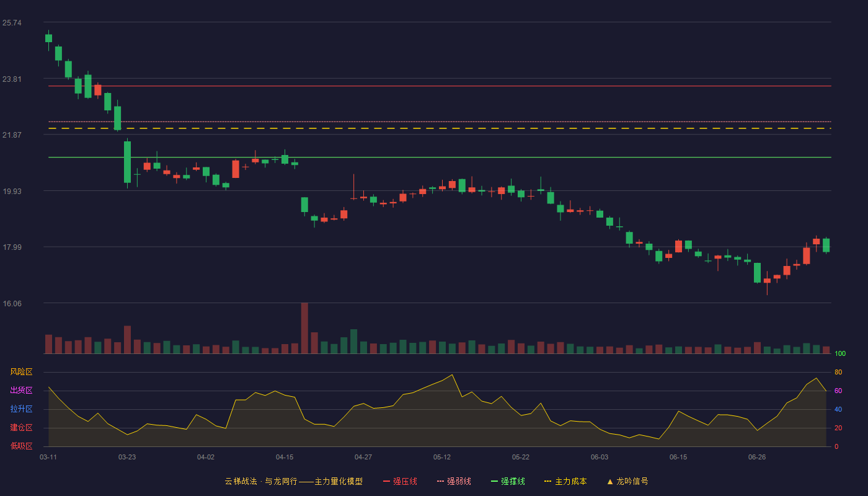
Task: Click the 06-26 date label
Action: tap(757, 457)
